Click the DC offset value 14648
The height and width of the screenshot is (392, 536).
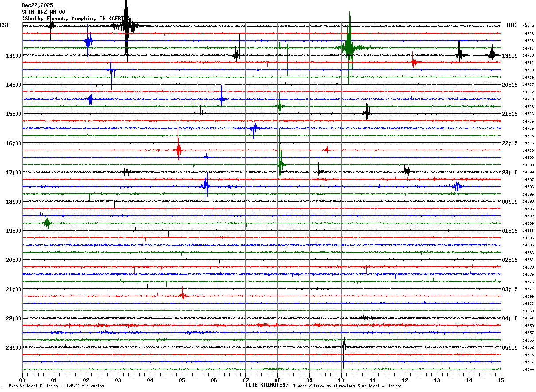tap(528, 355)
